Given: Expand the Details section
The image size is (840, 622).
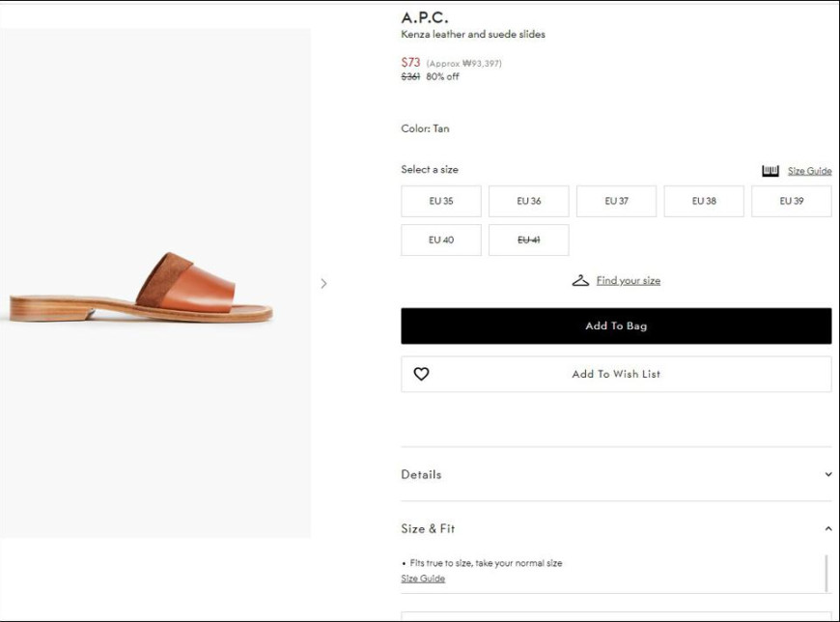Looking at the screenshot, I should pos(616,474).
